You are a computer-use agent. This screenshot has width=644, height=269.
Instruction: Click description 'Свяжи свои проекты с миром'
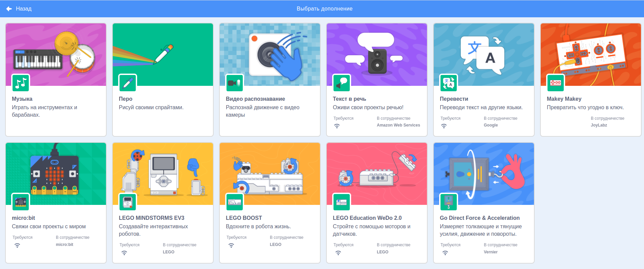[x=49, y=226]
